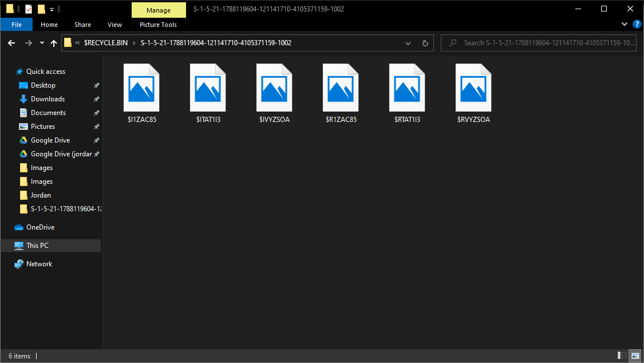Click the search magnifier in the search box

[x=452, y=42]
